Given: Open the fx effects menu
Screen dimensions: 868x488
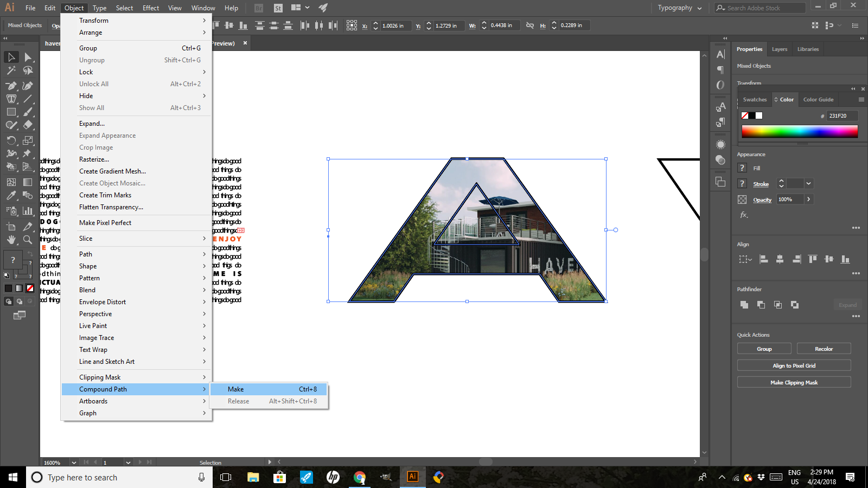Looking at the screenshot, I should click(744, 215).
